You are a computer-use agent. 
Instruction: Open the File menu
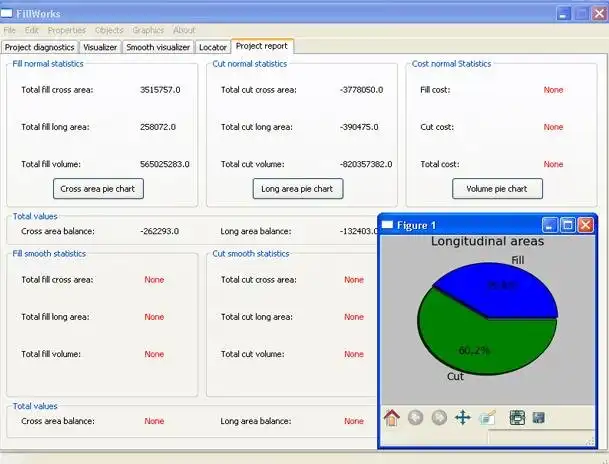(x=9, y=30)
